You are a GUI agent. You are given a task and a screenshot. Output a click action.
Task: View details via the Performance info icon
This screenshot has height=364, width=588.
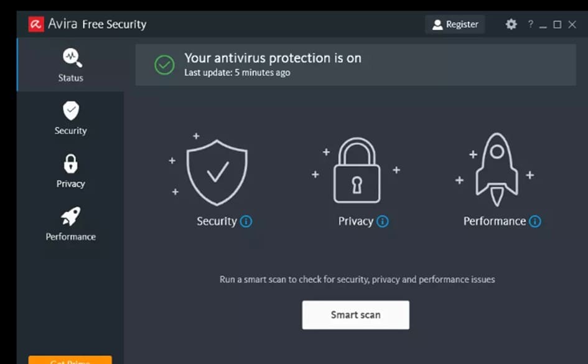(536, 221)
